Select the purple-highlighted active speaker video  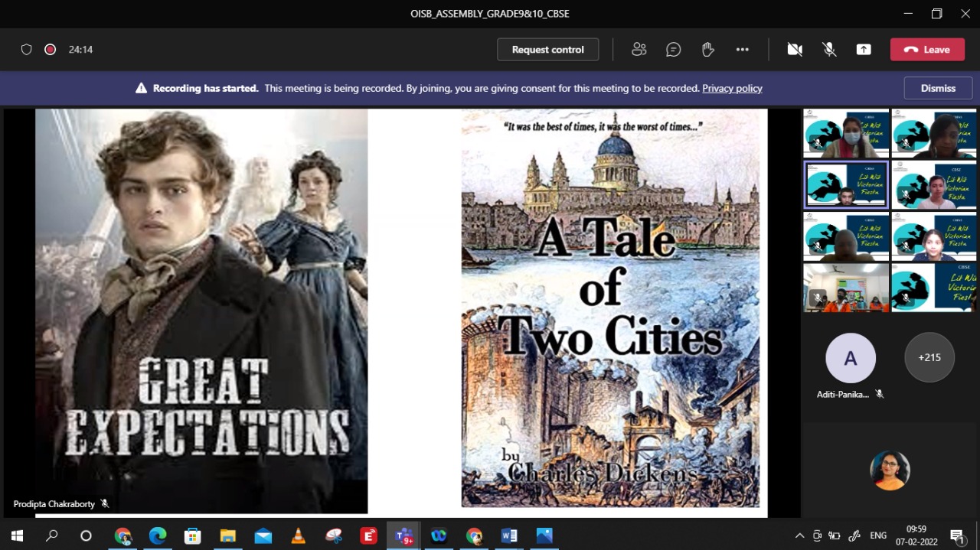click(846, 184)
